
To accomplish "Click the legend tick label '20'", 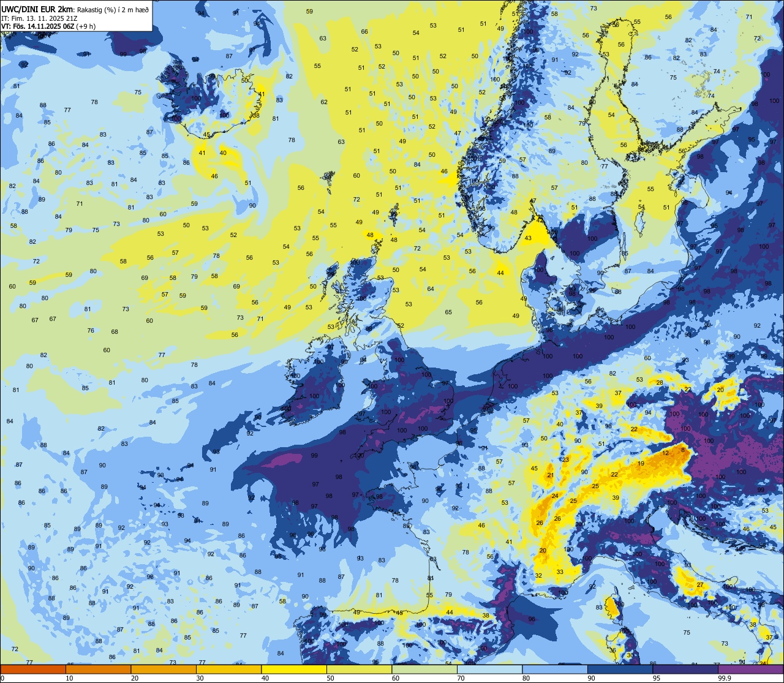I will [135, 678].
